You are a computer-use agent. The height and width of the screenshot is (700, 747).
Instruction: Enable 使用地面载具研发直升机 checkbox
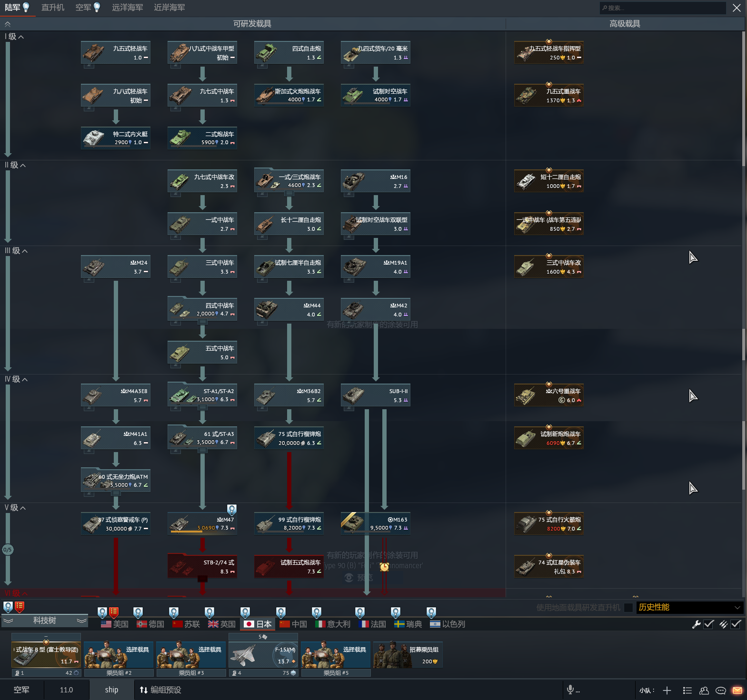pos(628,607)
